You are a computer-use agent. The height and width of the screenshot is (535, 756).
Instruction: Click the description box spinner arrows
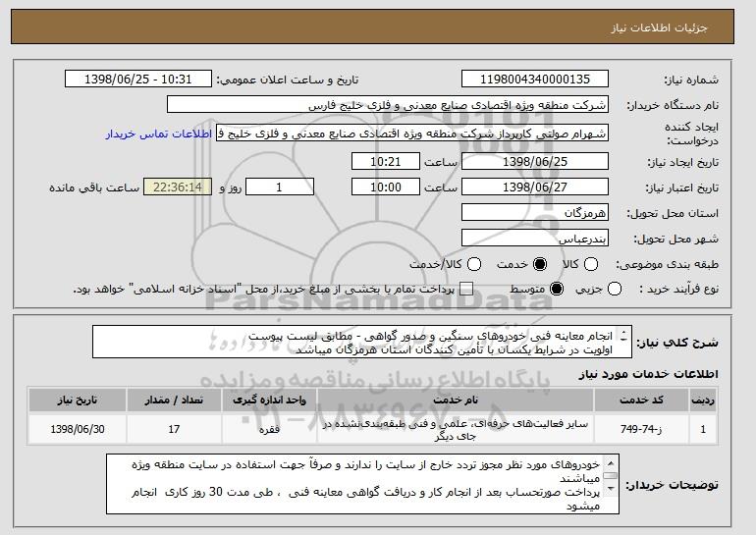pyautogui.click(x=623, y=336)
